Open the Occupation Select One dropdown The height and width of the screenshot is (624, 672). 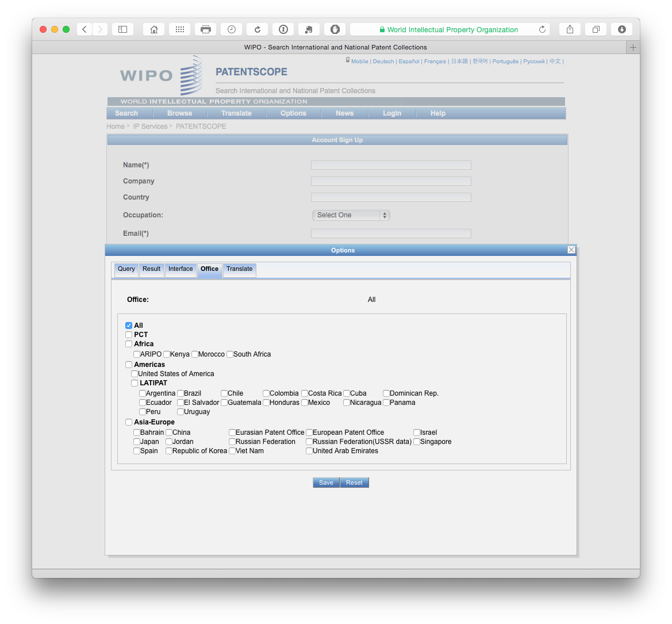351,215
